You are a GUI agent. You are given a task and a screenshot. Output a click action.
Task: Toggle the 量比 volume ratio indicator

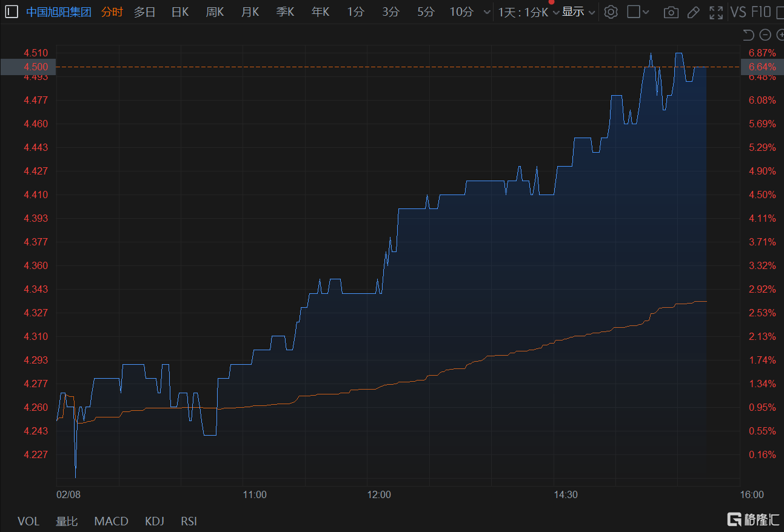point(67,521)
